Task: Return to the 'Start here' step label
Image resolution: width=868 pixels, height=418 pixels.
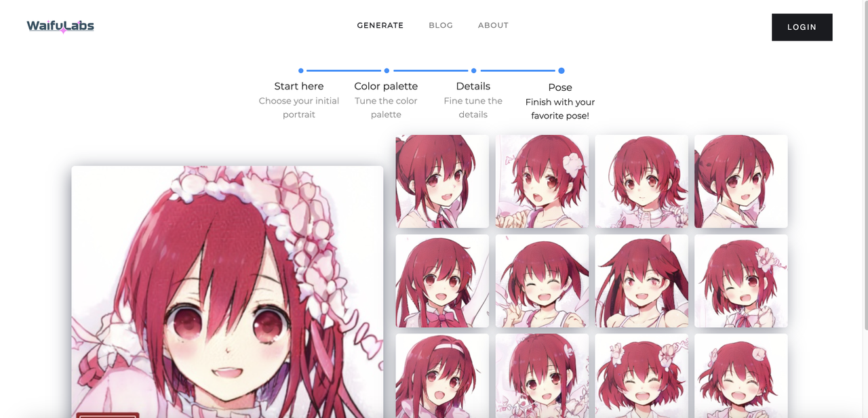Action: pyautogui.click(x=299, y=86)
